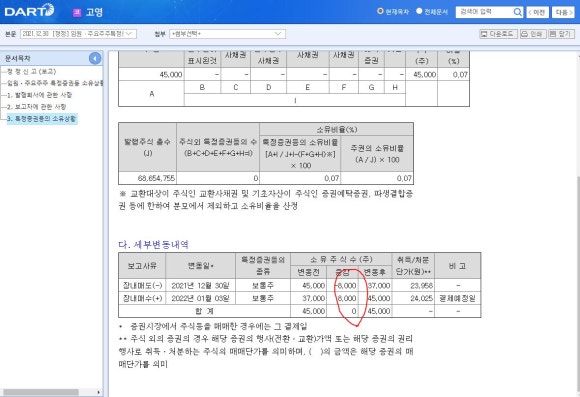Click the 문서목차 panel title
580x397 pixels.
18,58
